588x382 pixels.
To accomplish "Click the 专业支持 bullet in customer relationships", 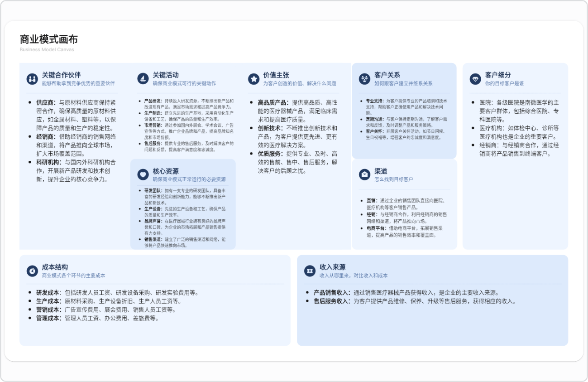I will pos(407,106).
